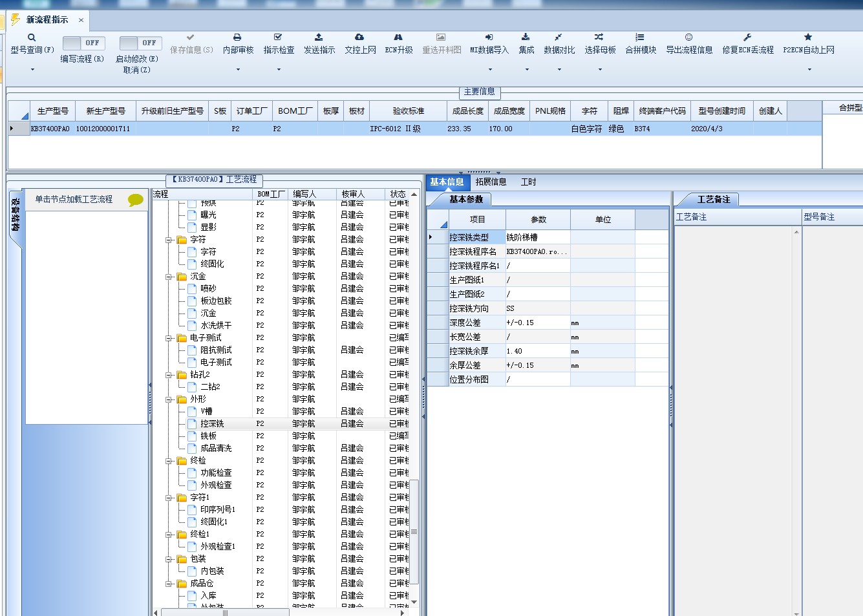The image size is (863, 616).
Task: Close the 新流程指示 tab
Action: pyautogui.click(x=81, y=20)
